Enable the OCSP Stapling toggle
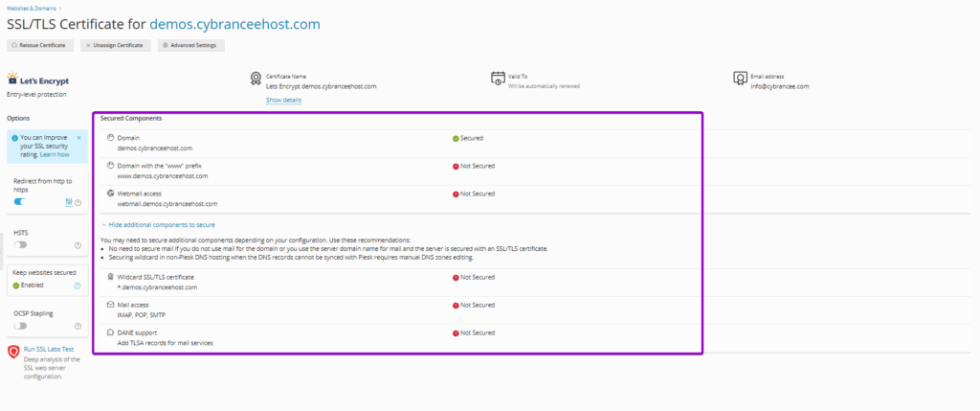 tap(21, 326)
